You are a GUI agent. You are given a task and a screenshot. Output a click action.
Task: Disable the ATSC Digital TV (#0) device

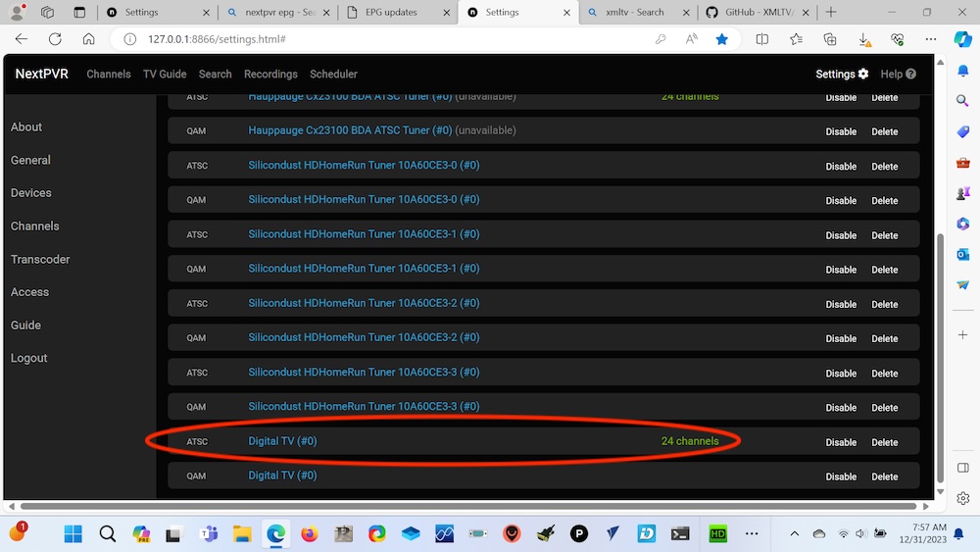coord(841,442)
